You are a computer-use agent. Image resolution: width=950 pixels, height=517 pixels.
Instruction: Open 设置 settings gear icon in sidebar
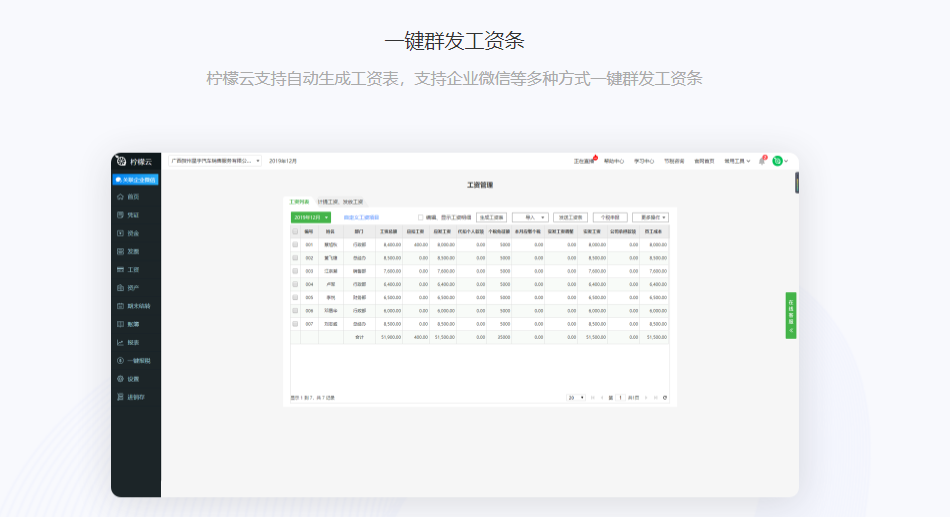click(x=121, y=379)
